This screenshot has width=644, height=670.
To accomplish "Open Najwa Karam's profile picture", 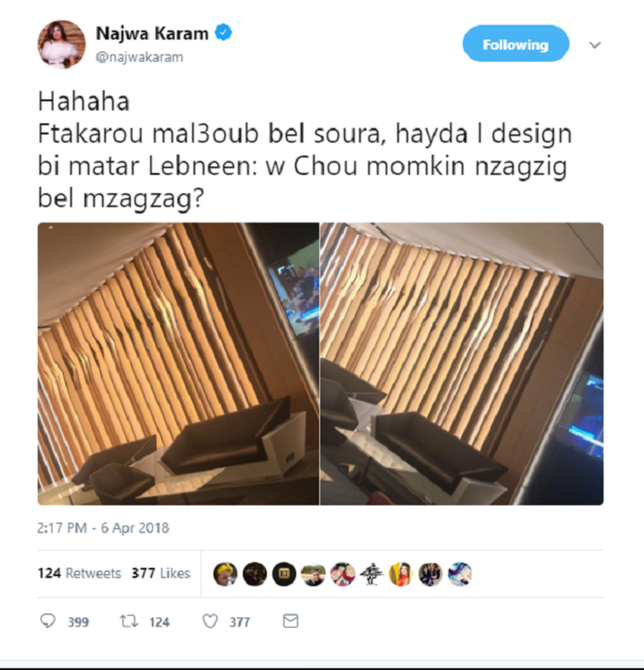I will pos(62,45).
